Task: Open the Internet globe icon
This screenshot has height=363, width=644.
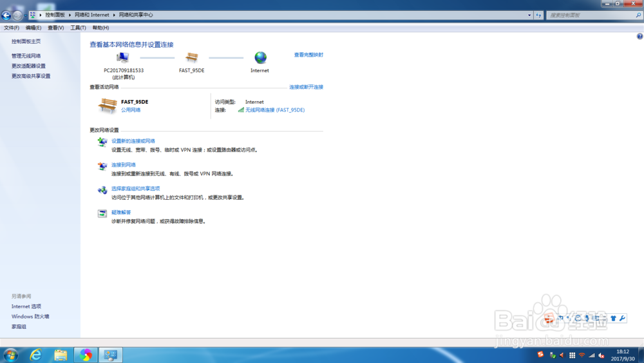Action: click(260, 57)
